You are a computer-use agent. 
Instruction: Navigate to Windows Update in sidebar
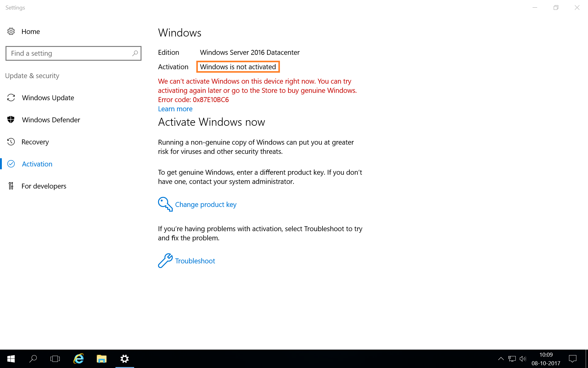click(48, 98)
